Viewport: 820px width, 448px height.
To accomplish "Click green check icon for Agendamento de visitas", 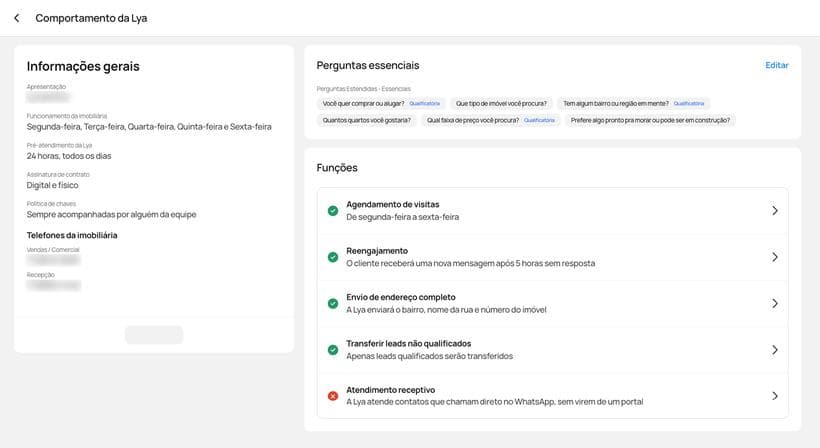I will pyautogui.click(x=333, y=211).
